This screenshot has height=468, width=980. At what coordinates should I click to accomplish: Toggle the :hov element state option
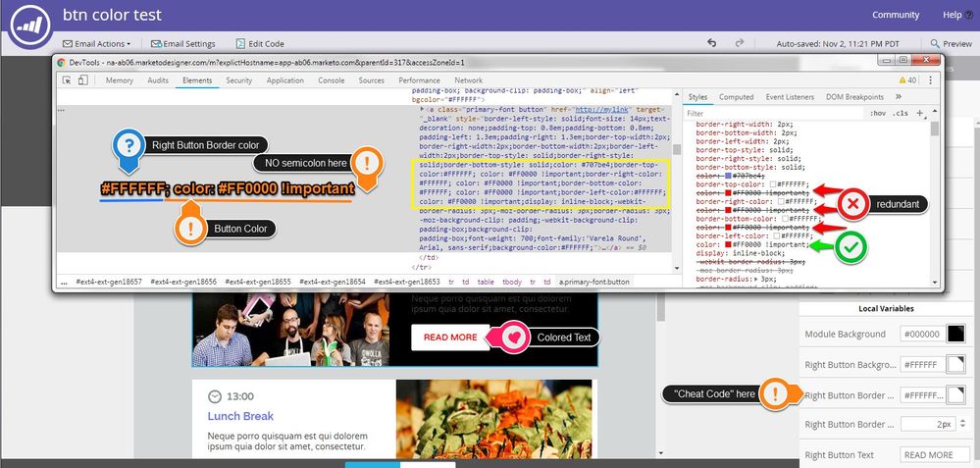point(878,114)
